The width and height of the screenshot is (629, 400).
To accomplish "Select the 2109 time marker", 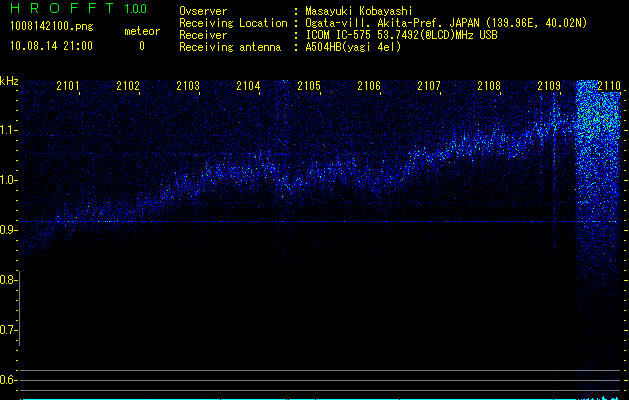I will click(x=549, y=87).
